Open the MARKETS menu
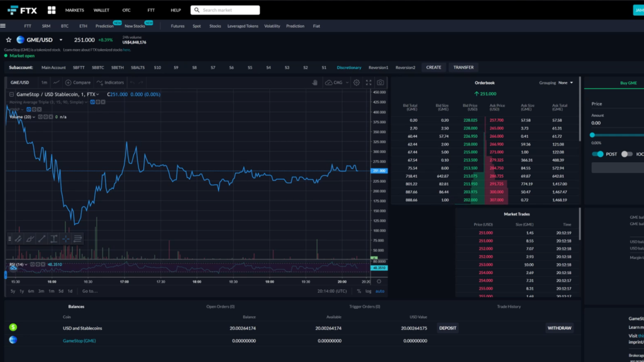644x362 pixels. click(x=74, y=10)
